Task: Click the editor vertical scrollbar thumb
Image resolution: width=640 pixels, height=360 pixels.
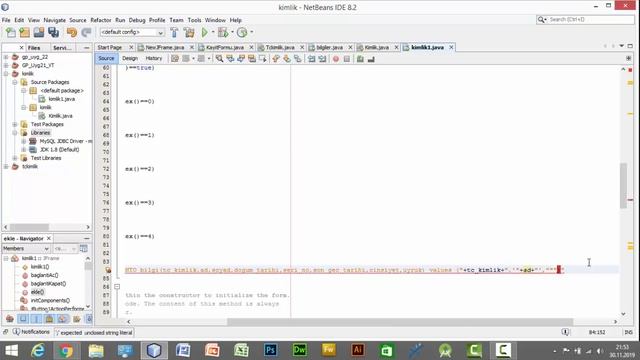Action: coord(623,185)
